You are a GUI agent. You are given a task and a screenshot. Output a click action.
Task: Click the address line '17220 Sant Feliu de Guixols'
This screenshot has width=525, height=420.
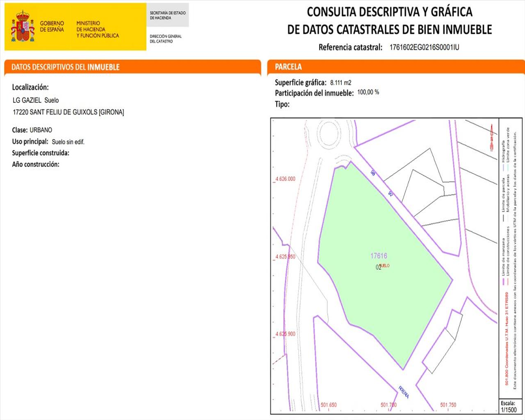point(68,112)
